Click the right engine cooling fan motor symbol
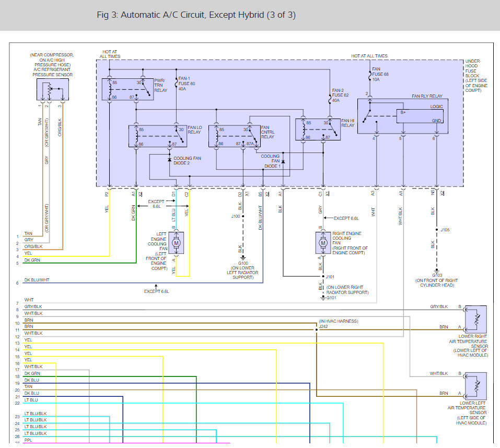This screenshot has height=448, width=500. (x=323, y=243)
